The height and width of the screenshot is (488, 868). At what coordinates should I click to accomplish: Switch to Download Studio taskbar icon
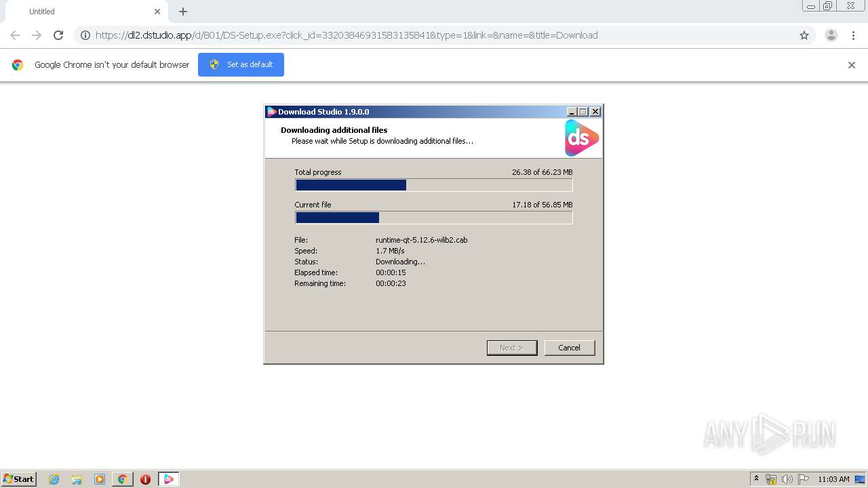pos(169,479)
